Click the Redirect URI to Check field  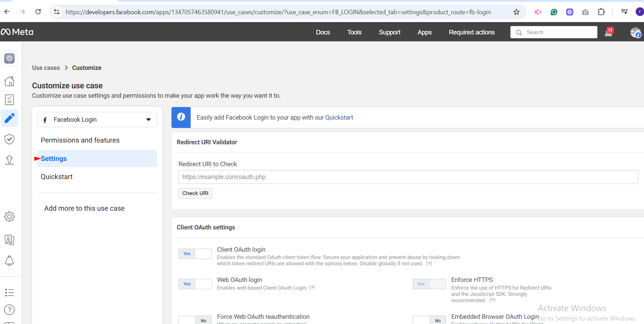coord(408,177)
